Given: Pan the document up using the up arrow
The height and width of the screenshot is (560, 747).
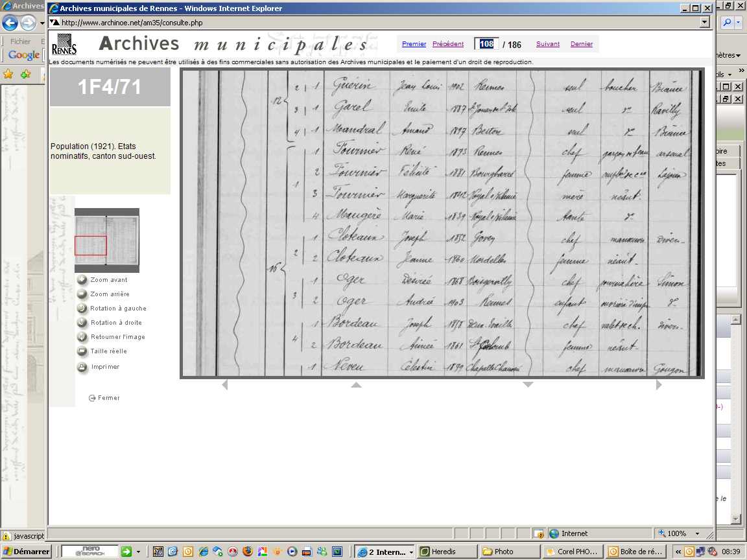Looking at the screenshot, I should pyautogui.click(x=356, y=385).
